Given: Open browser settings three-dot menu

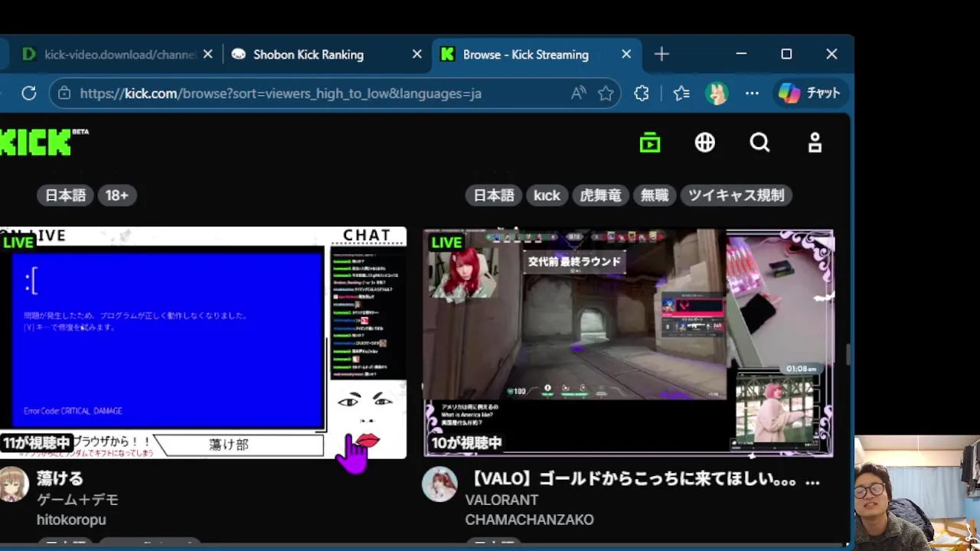Looking at the screenshot, I should point(752,93).
